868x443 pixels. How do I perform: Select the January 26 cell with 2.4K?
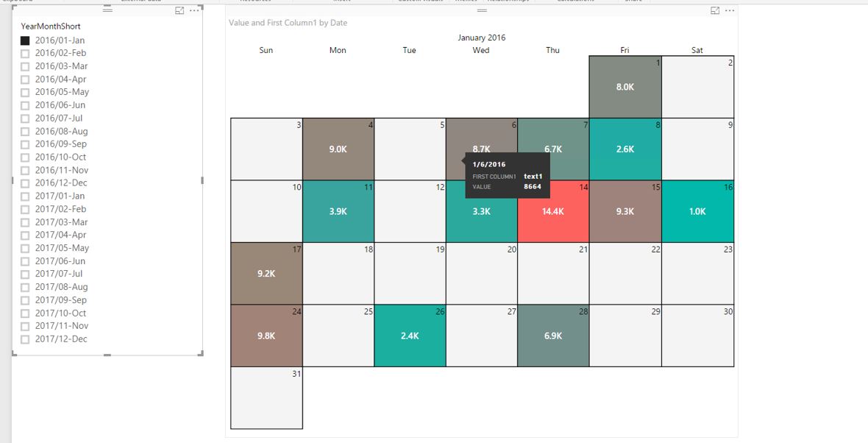click(410, 336)
